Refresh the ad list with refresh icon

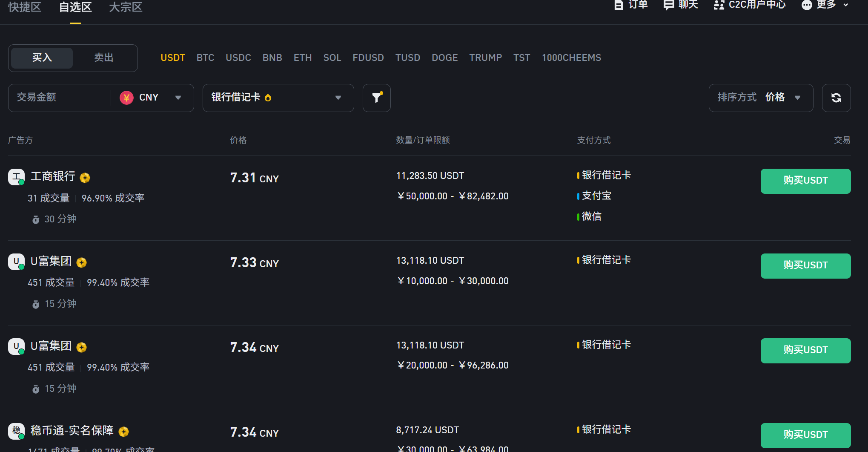(836, 98)
